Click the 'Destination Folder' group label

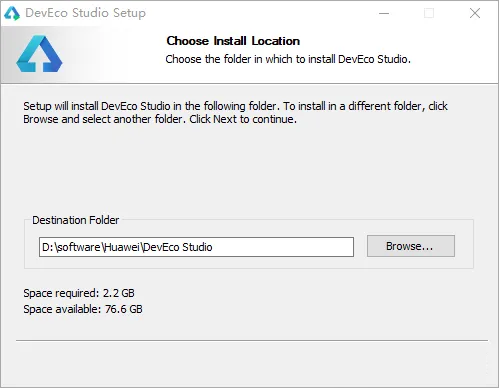pyautogui.click(x=75, y=220)
